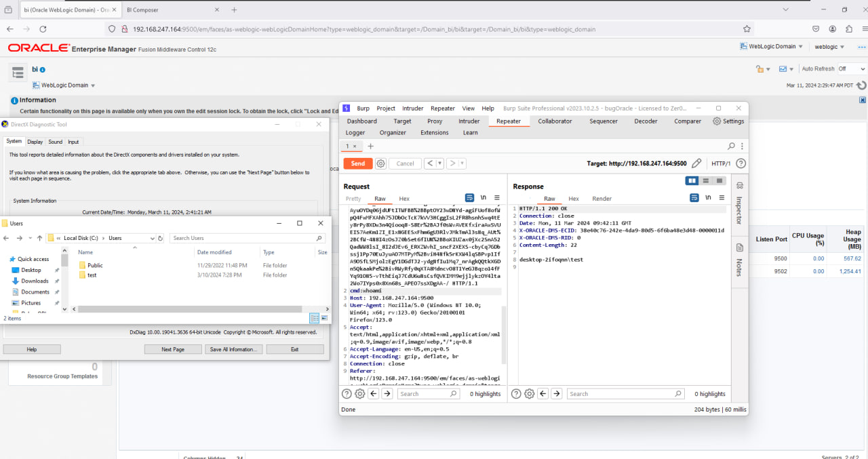The width and height of the screenshot is (868, 459).
Task: Open the Extensions tab in Burp
Action: tap(435, 133)
